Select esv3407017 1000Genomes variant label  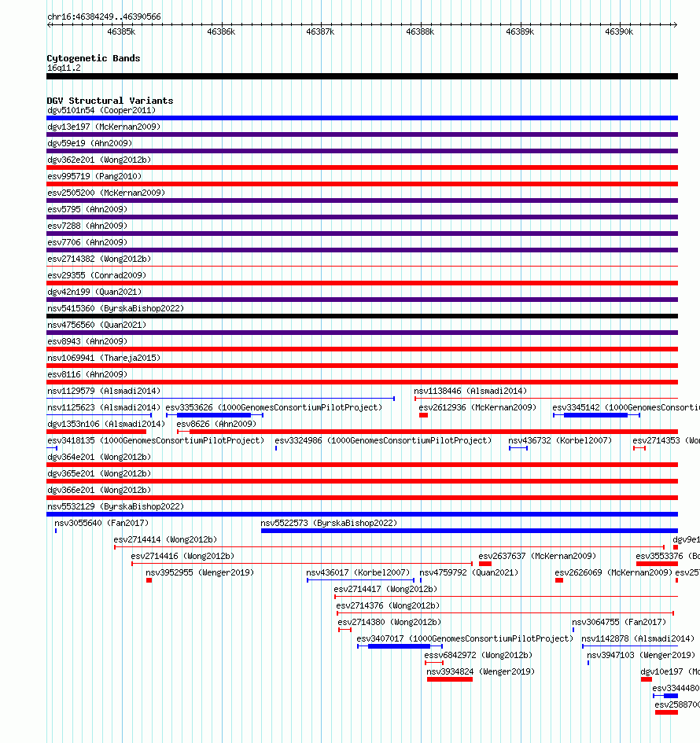465,638
